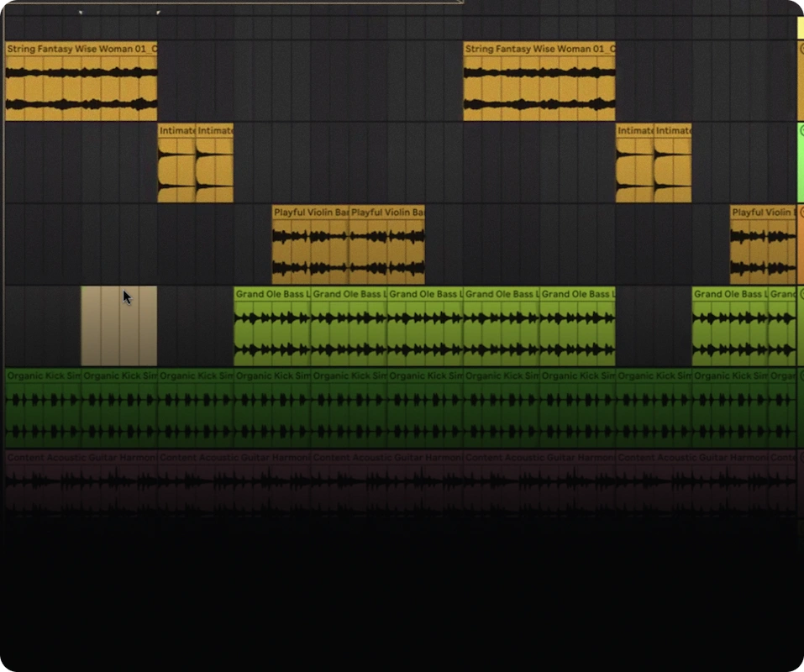Click the loop brace bar above the timeline
The height and width of the screenshot is (672, 804).
coord(234,2)
